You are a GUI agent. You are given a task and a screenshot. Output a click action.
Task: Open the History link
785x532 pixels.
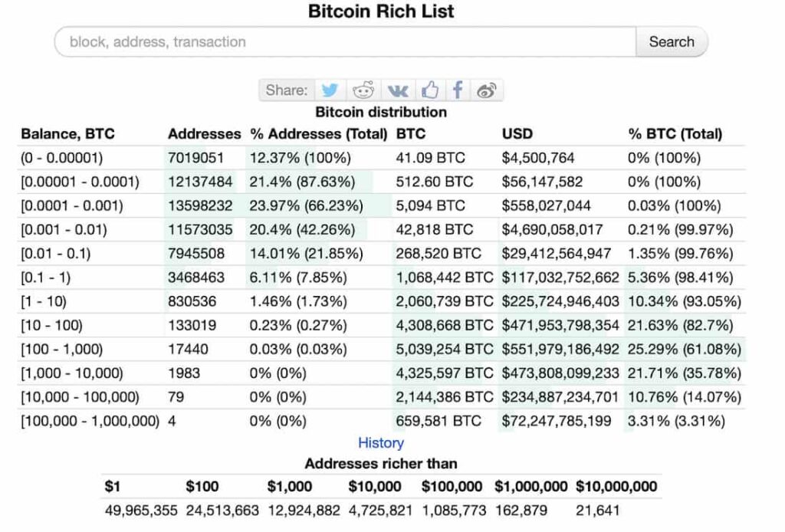[380, 443]
